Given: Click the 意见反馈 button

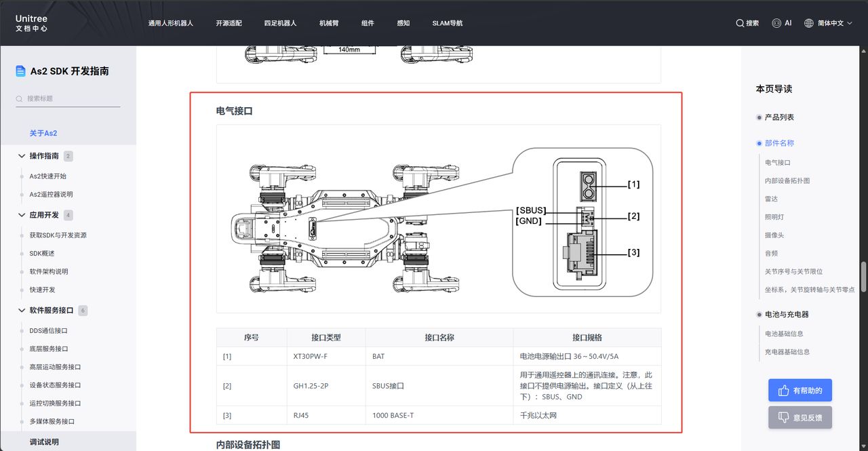Looking at the screenshot, I should click(800, 418).
